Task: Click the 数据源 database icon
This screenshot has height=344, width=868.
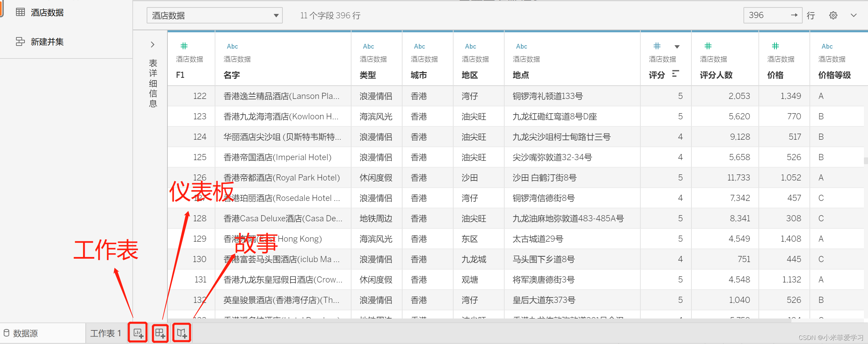Action: click(x=6, y=333)
